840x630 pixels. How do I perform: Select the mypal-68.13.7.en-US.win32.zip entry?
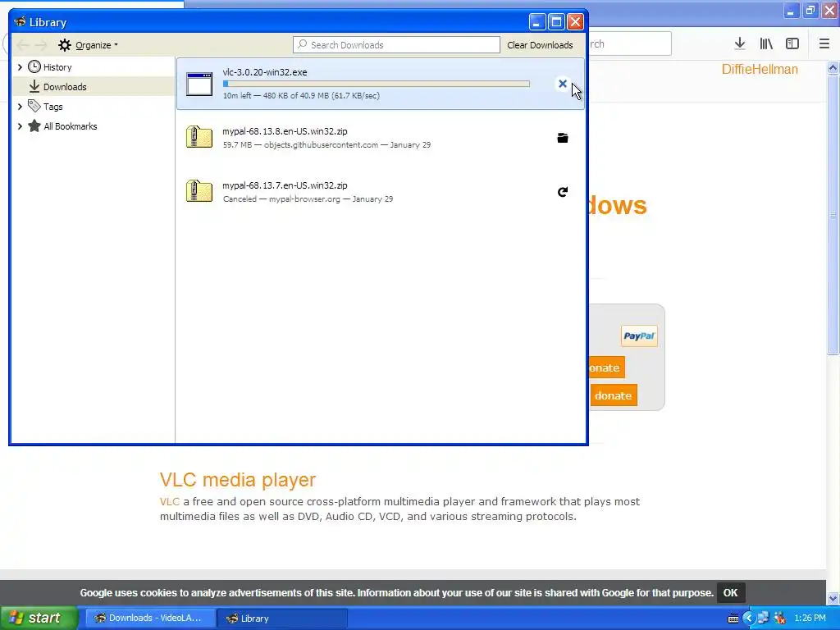381,192
